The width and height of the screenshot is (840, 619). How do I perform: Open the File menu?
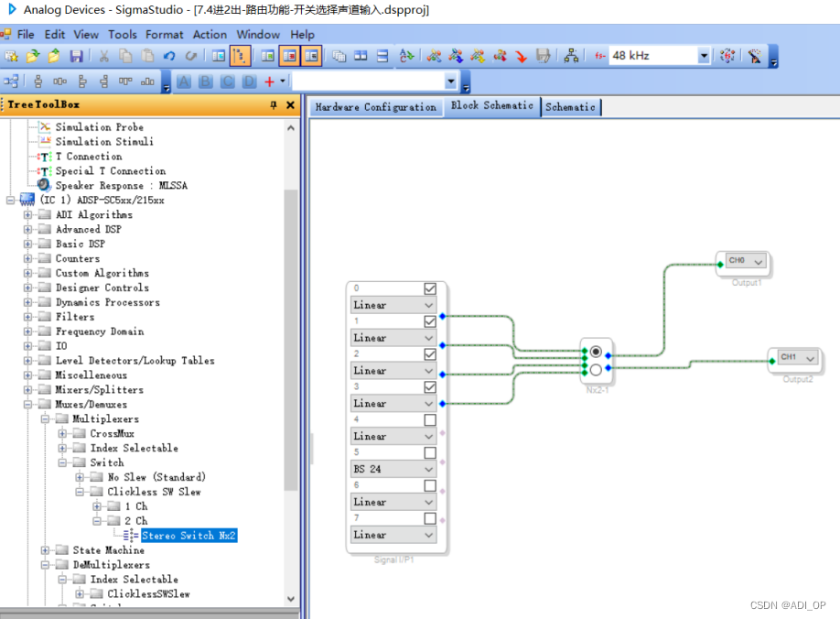coord(26,35)
